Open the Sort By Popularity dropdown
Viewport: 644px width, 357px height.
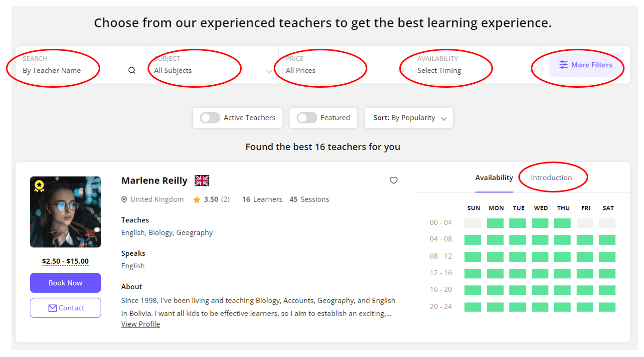pyautogui.click(x=409, y=118)
